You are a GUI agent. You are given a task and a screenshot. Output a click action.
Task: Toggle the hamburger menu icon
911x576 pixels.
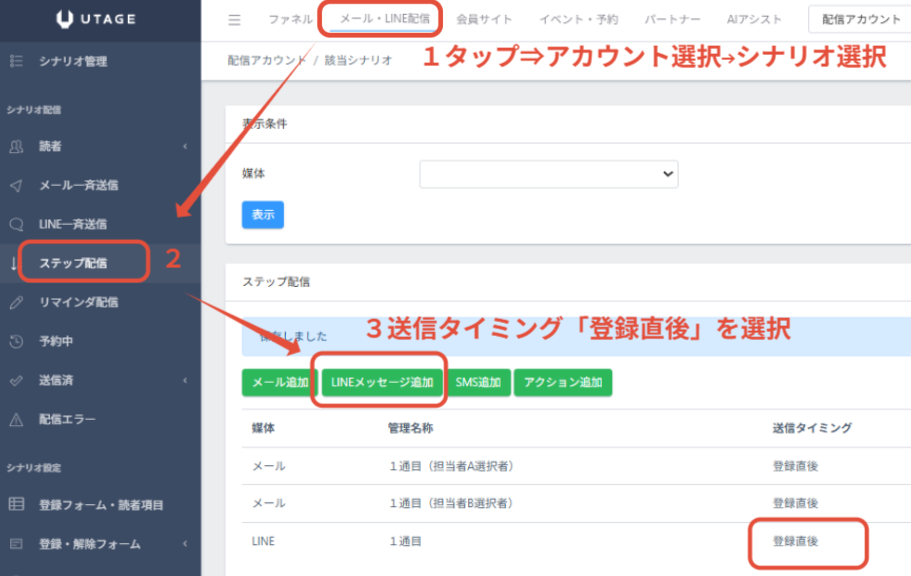(234, 20)
